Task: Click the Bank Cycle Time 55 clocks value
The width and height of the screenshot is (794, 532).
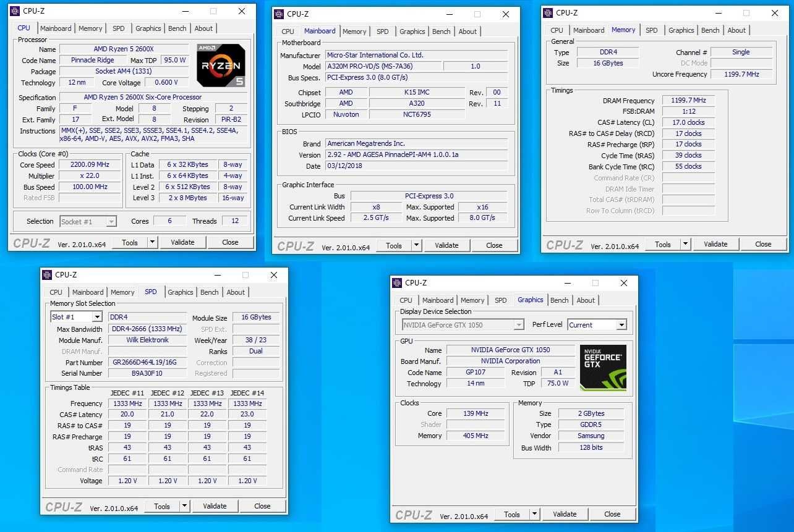Action: click(x=688, y=166)
